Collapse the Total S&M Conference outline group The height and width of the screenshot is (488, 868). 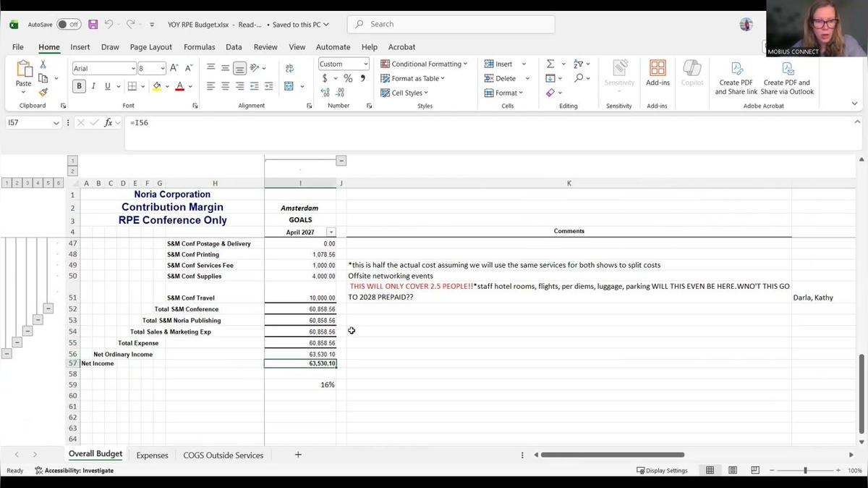point(48,309)
